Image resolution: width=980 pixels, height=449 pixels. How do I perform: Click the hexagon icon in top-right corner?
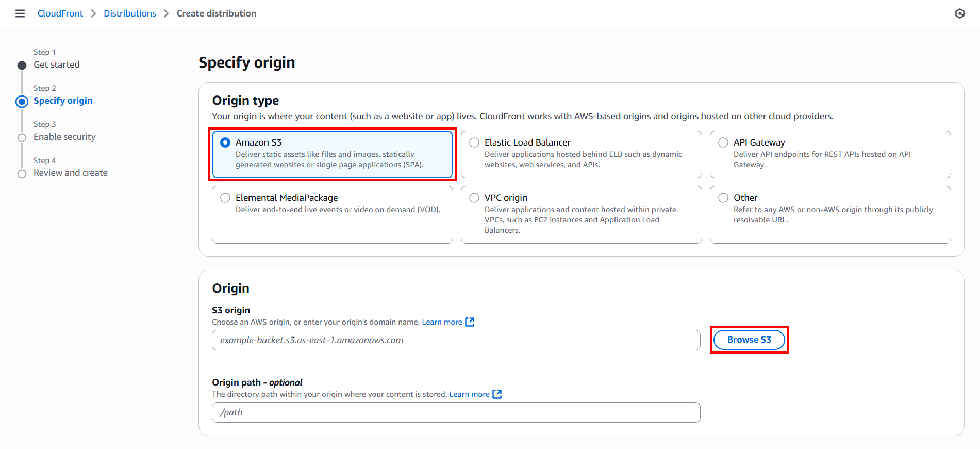click(959, 13)
